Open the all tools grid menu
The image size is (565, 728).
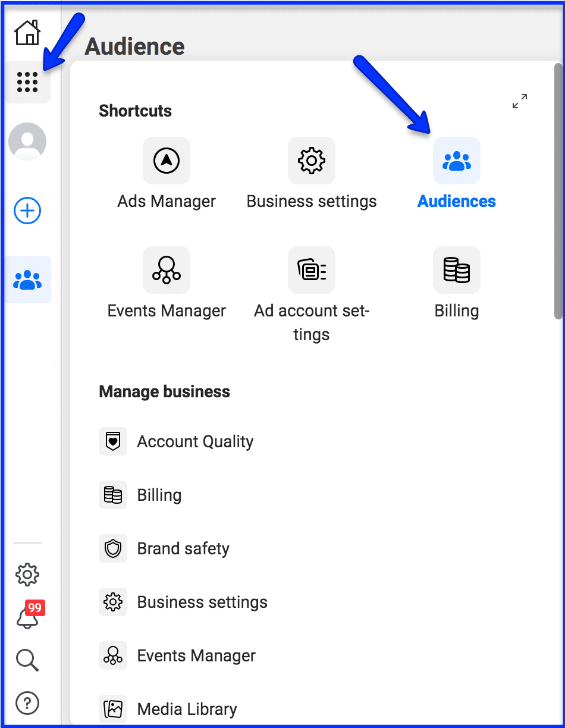[27, 82]
